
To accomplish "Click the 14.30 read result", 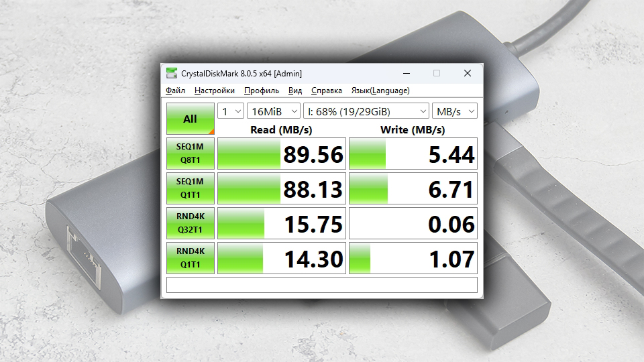I will coord(282,258).
